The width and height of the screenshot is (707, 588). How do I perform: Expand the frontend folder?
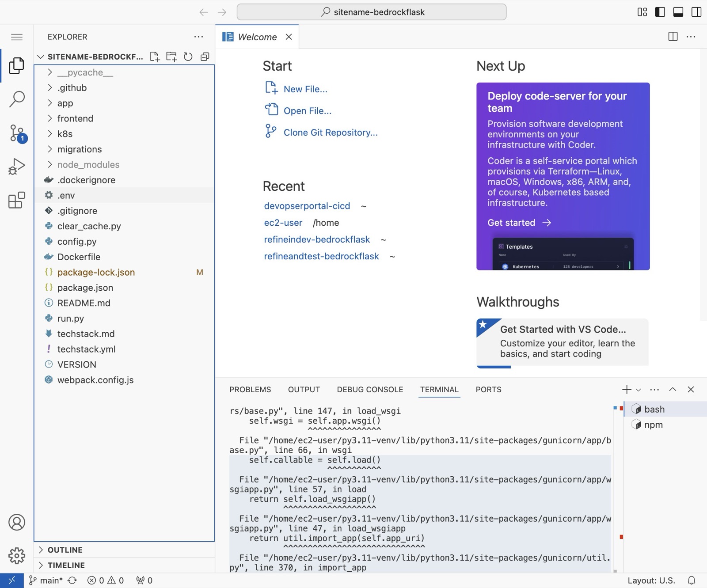click(x=124, y=118)
